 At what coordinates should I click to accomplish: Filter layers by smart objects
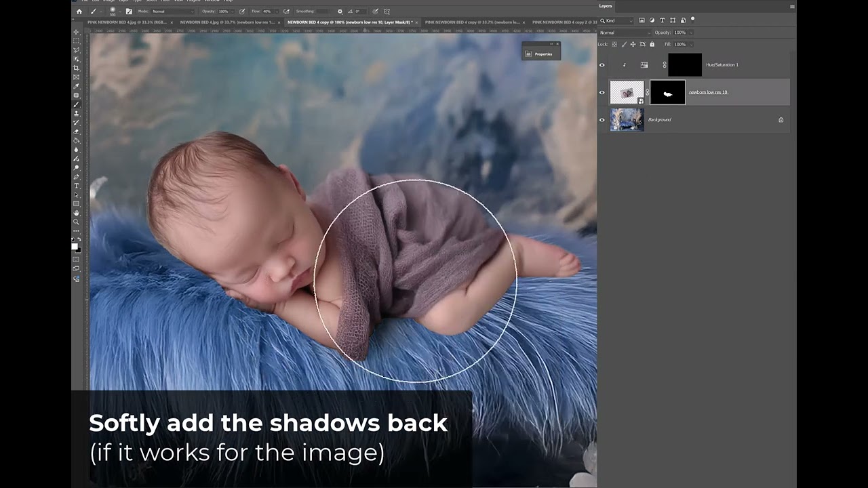tap(683, 20)
